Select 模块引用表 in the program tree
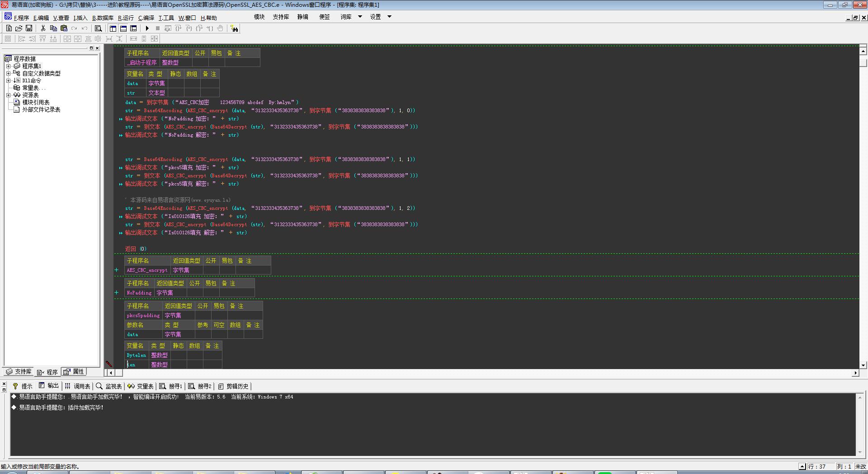Viewport: 868px width, 474px height. (36, 102)
